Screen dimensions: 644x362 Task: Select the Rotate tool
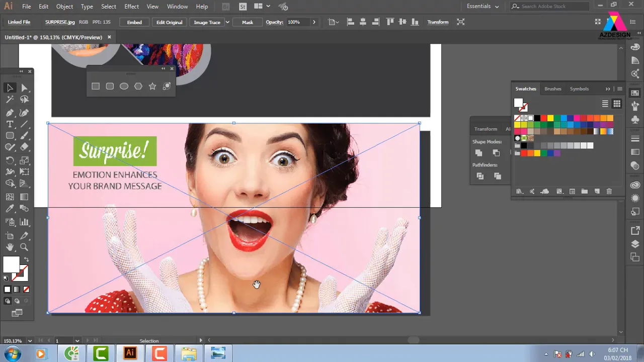(10, 161)
